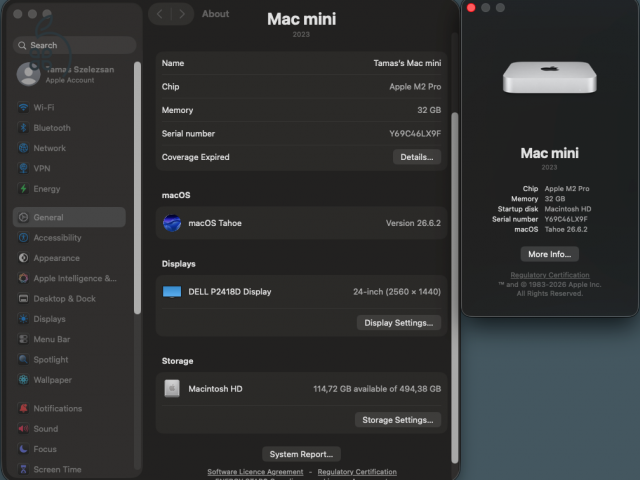This screenshot has height=480, width=640.
Task: Click 'Tahoe 26.6.2' in the About window
Action: click(566, 229)
